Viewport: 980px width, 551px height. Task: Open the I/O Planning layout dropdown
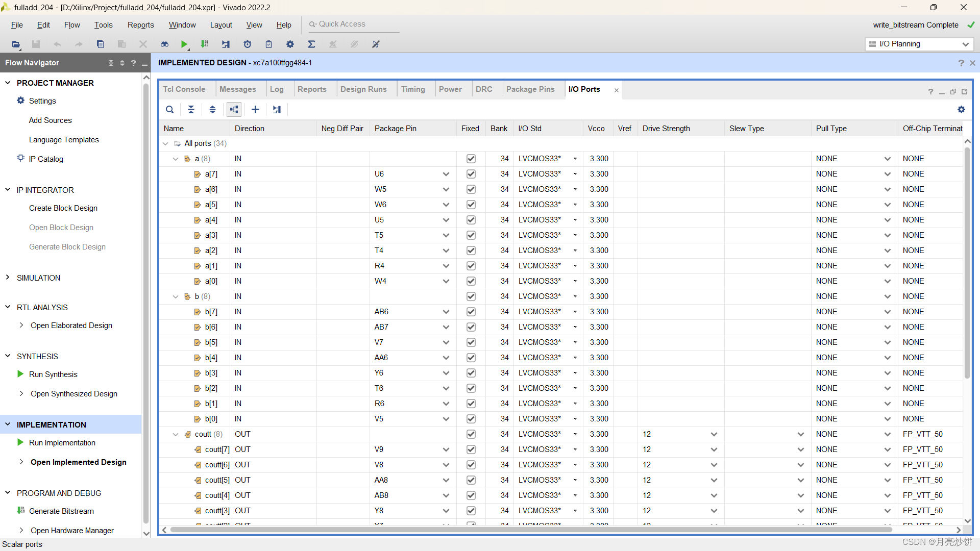click(x=919, y=44)
